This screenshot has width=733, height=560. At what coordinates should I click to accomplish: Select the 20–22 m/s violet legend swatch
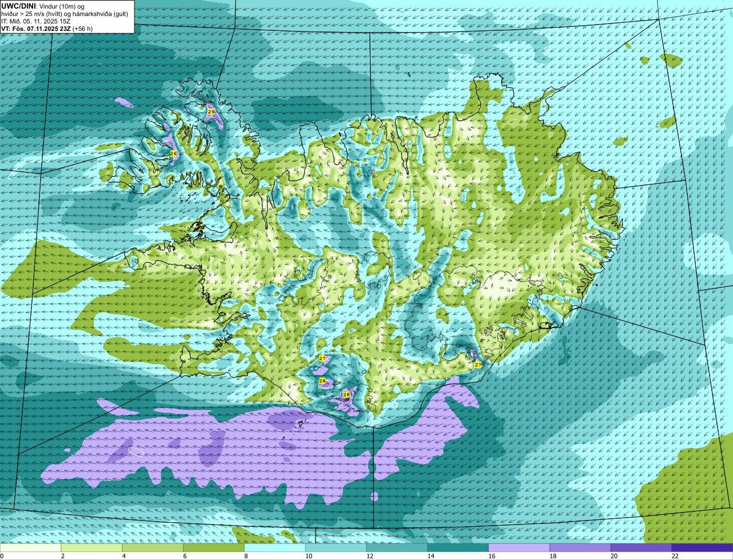[x=641, y=548]
